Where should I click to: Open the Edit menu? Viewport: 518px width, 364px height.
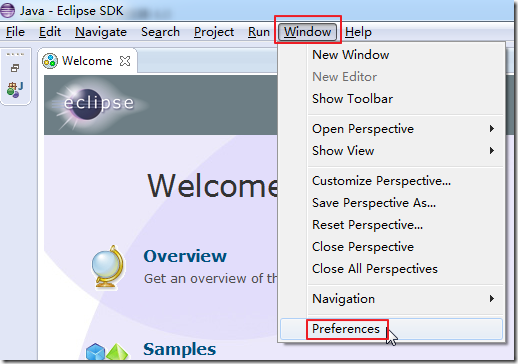50,32
